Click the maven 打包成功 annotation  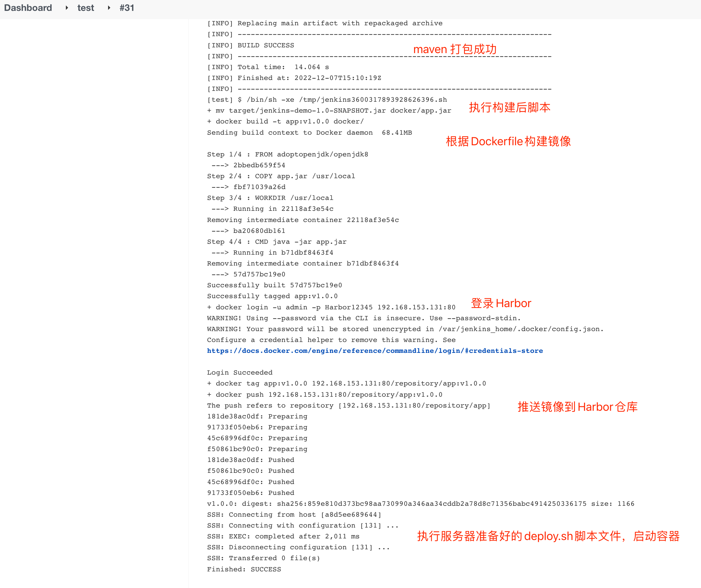click(455, 49)
